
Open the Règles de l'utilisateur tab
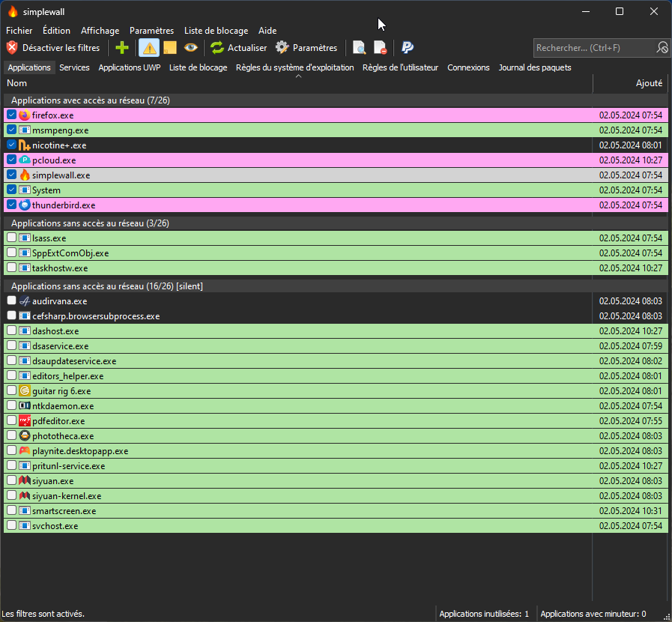400,67
